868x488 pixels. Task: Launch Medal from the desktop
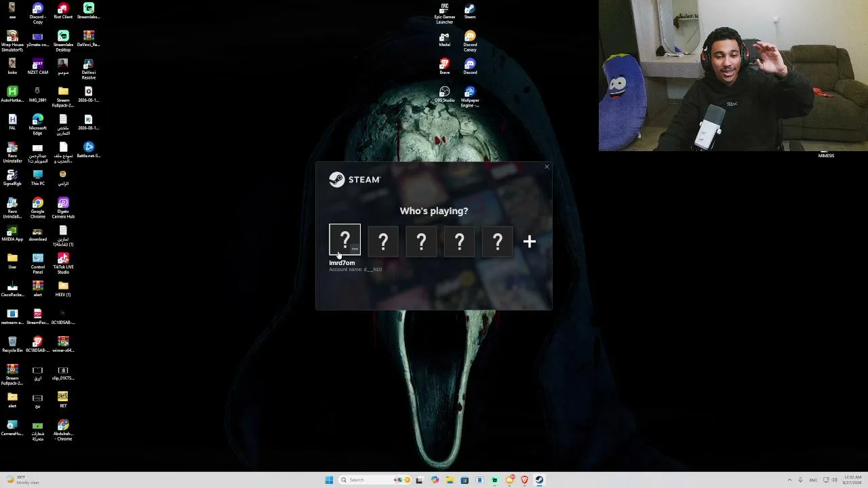coord(444,39)
